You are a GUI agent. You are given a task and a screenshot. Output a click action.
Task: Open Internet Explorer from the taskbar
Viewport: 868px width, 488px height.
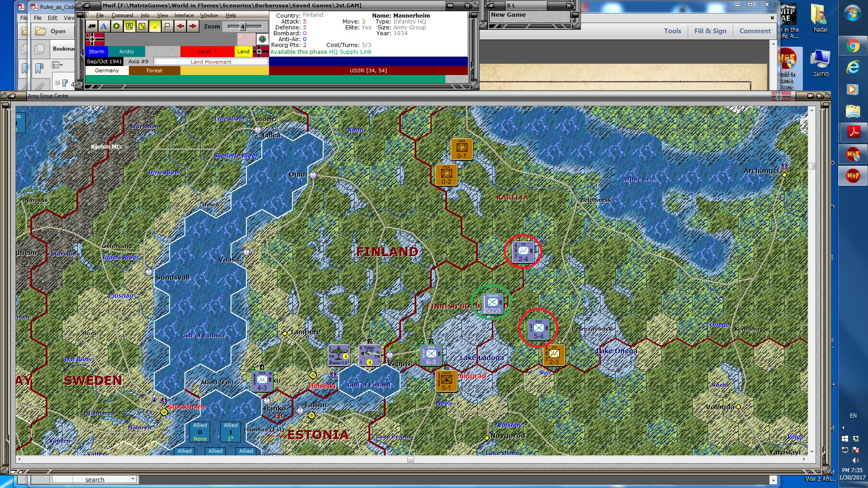(x=853, y=67)
